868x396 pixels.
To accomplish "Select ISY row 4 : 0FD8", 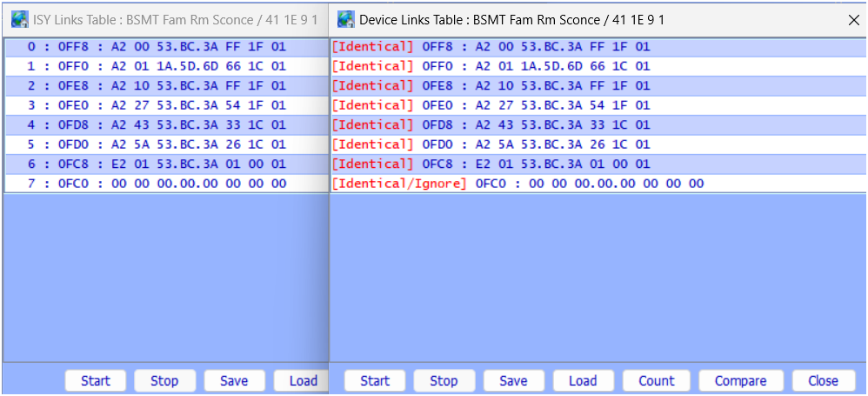I will 166,125.
